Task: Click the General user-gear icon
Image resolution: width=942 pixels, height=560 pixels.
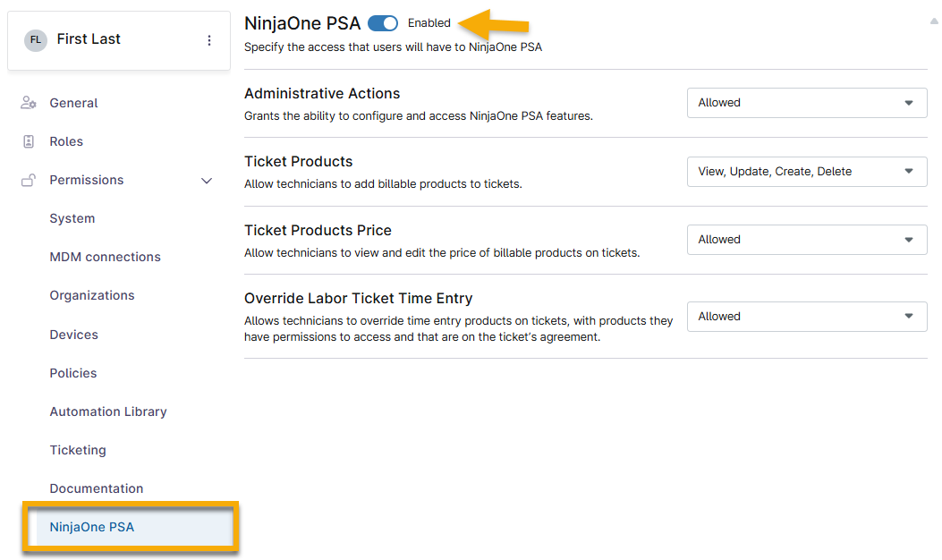Action: [x=29, y=103]
